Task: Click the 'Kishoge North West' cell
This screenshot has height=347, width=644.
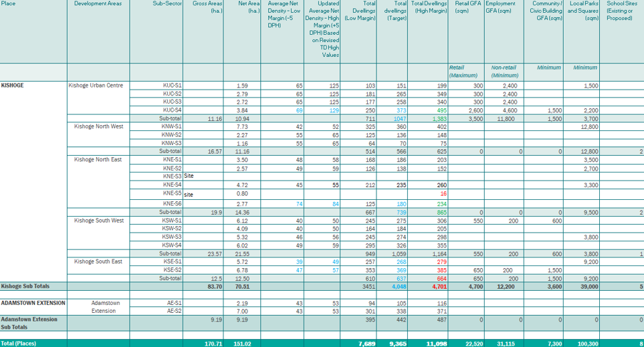Action: pos(98,126)
